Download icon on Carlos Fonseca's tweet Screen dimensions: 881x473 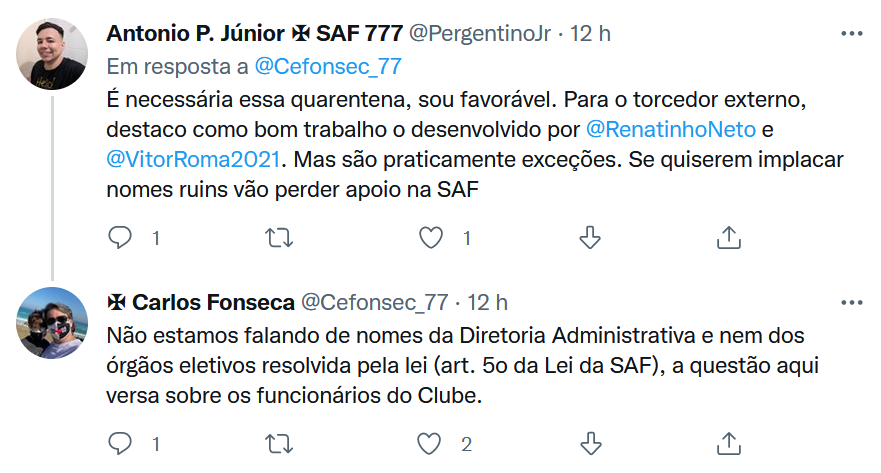coord(590,443)
